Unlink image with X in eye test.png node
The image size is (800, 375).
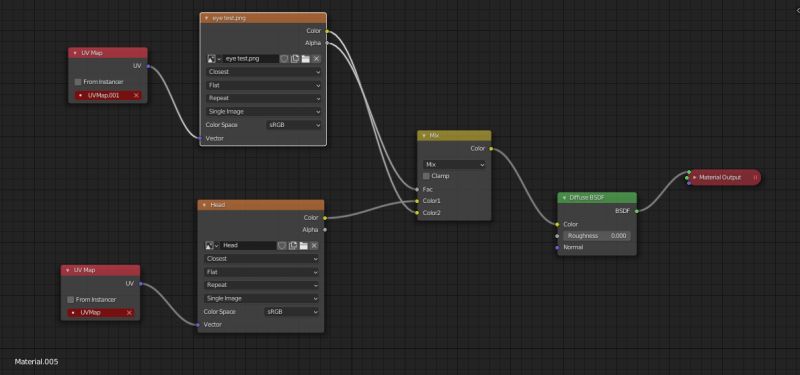click(316, 59)
